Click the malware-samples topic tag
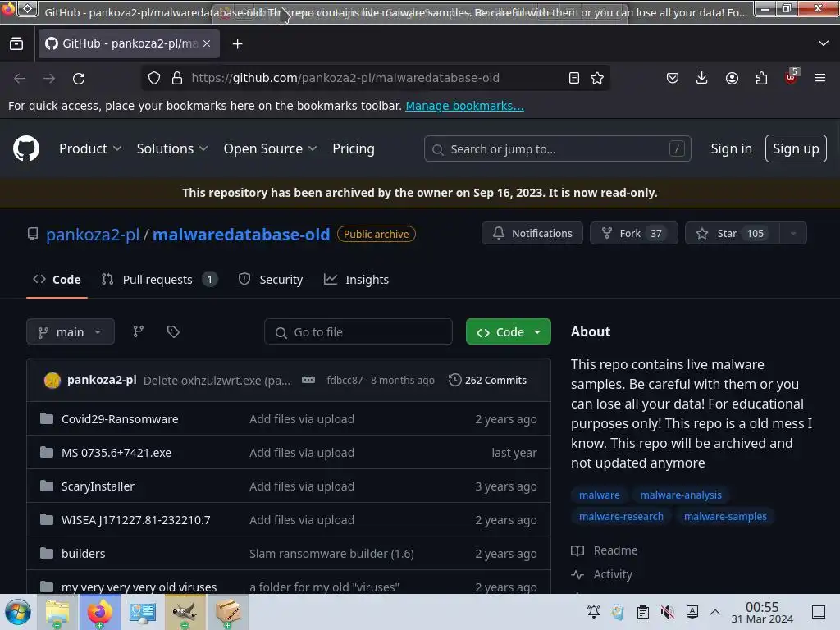 pyautogui.click(x=725, y=517)
